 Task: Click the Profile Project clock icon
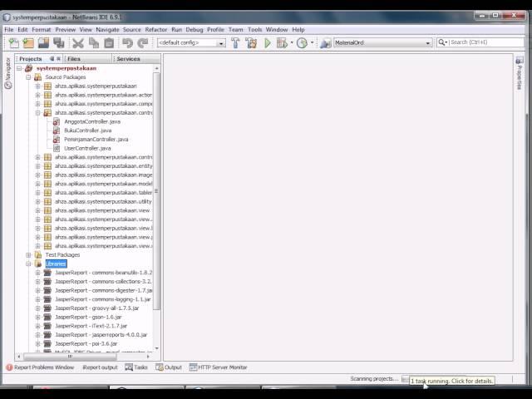pos(302,42)
